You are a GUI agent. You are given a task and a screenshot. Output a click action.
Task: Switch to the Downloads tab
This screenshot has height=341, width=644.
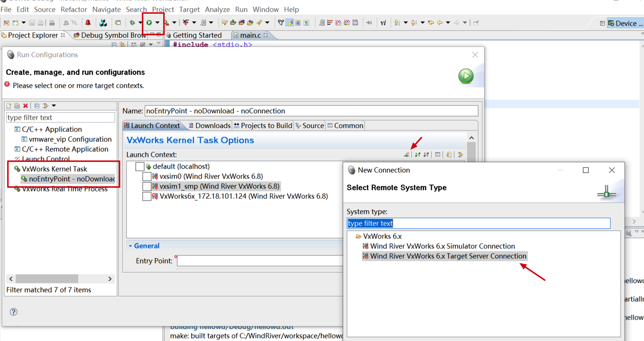[x=210, y=126]
